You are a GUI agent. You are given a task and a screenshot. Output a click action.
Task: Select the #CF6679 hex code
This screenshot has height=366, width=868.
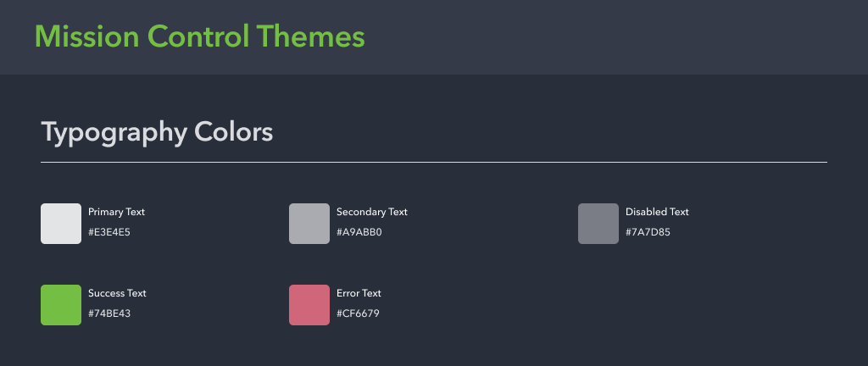coord(358,313)
